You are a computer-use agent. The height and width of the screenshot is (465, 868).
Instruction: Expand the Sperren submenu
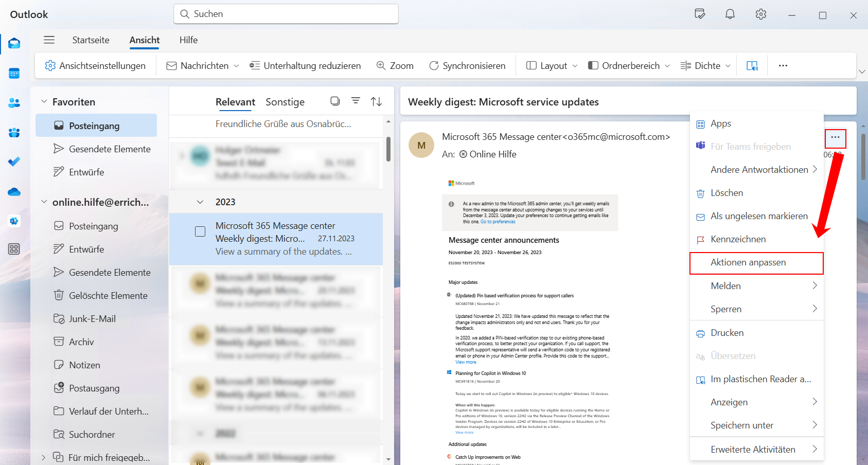[756, 309]
